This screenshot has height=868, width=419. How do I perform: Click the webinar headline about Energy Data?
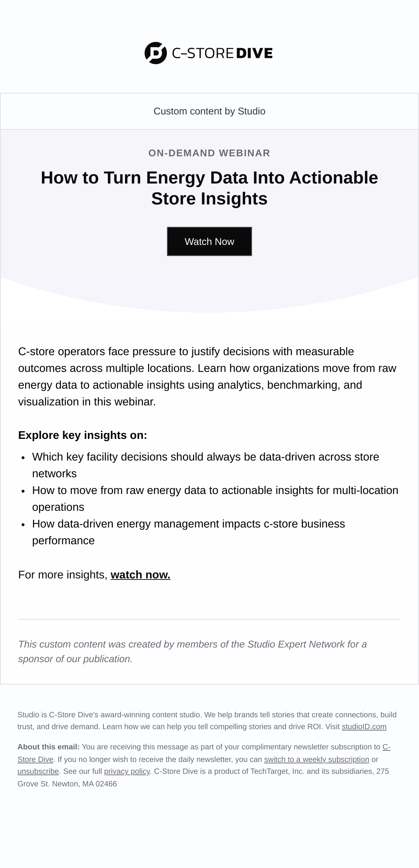(x=209, y=188)
